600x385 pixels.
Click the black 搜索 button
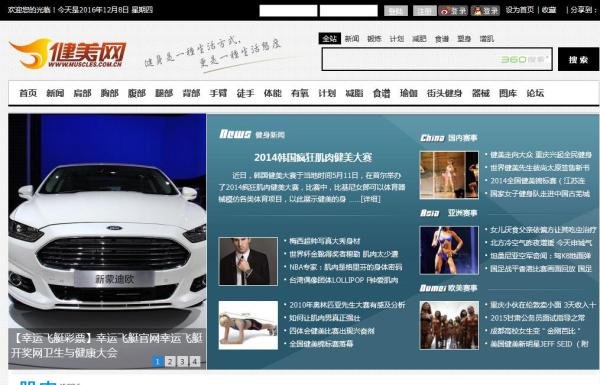coord(578,59)
